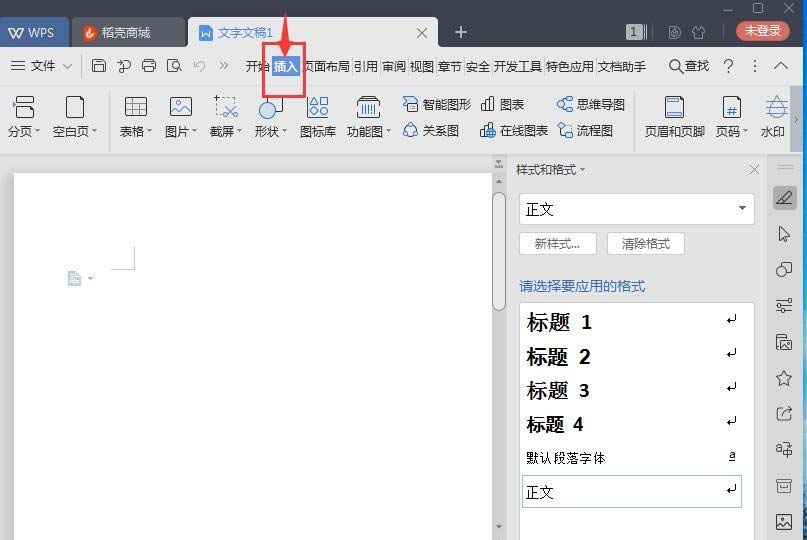
Task: Apply the 标题 1 style
Action: click(631, 322)
